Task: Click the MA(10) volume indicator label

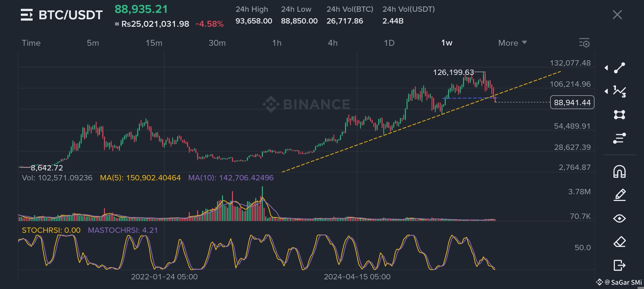Action: click(231, 178)
